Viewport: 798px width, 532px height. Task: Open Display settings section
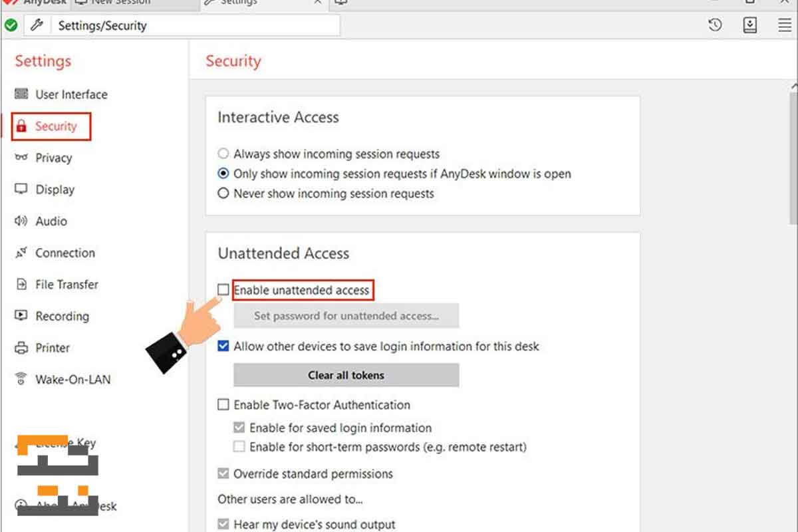tap(55, 190)
